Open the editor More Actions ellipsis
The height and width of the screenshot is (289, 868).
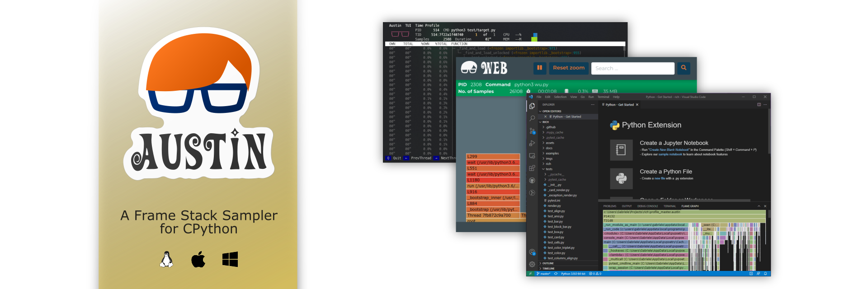(x=765, y=104)
